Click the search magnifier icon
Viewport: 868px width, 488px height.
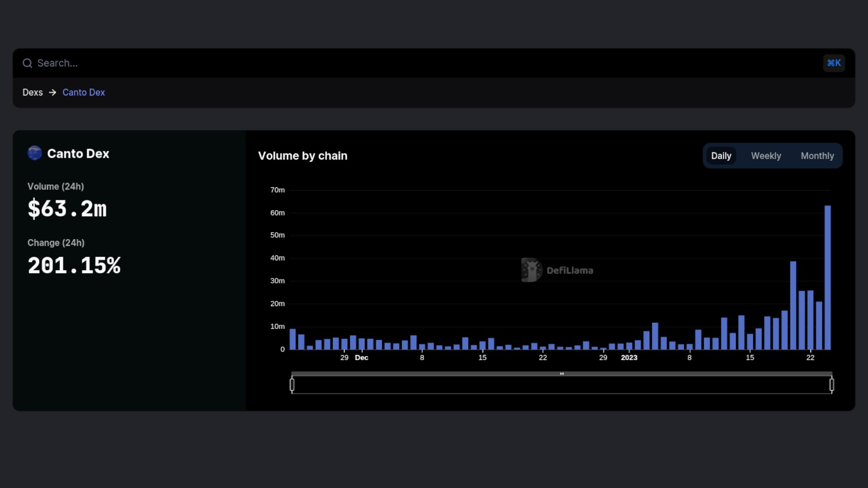[28, 63]
